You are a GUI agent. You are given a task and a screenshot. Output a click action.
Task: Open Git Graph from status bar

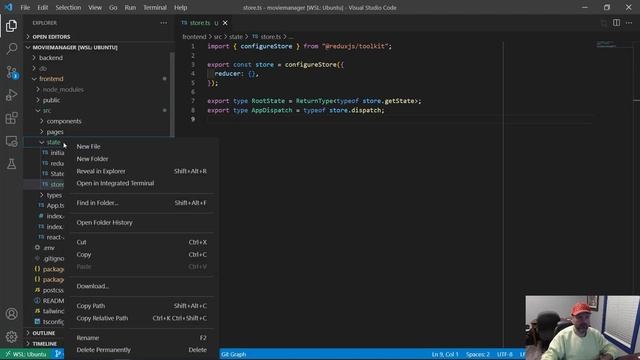click(233, 354)
